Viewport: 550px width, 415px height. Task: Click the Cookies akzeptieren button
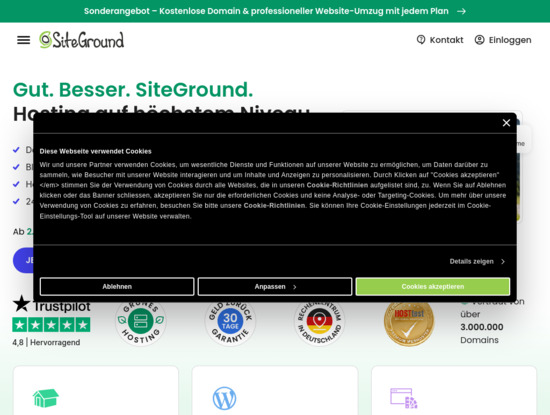pos(433,287)
